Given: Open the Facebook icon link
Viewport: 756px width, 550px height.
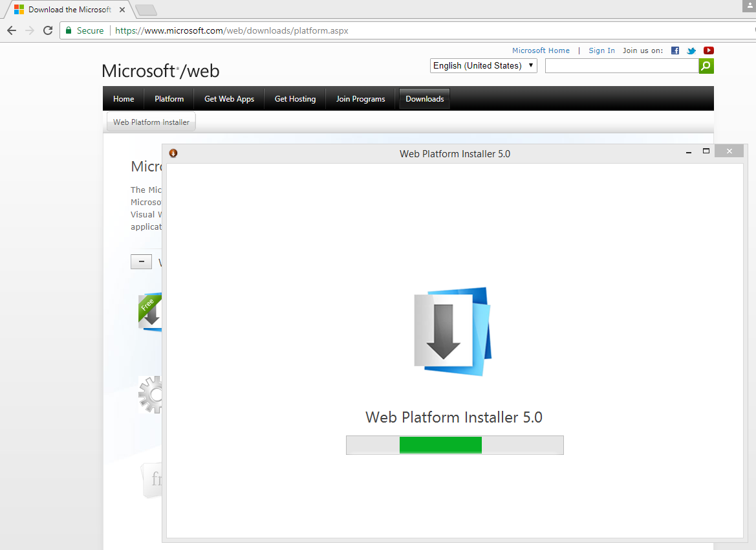Looking at the screenshot, I should click(x=675, y=50).
